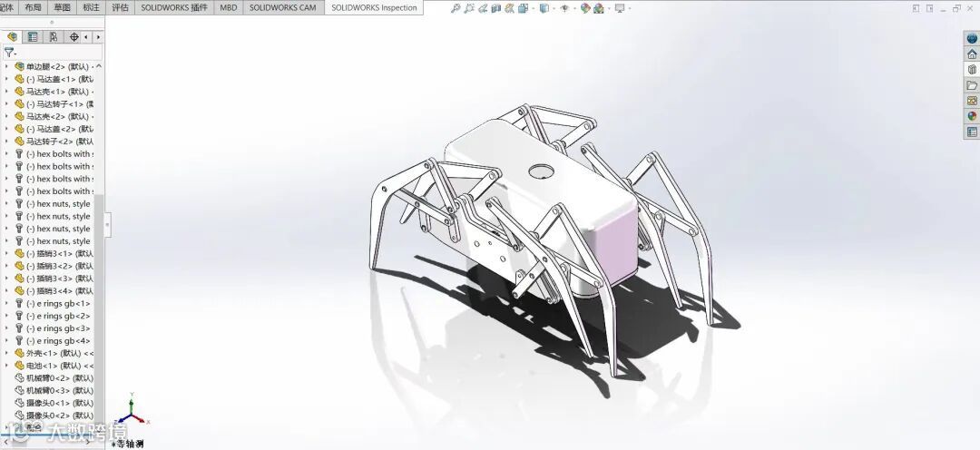Open the Design Library task pane
This screenshot has height=450, width=980.
point(972,69)
